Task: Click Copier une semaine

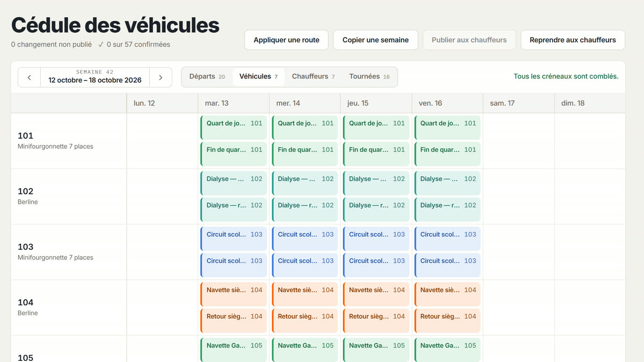Action: click(x=376, y=40)
